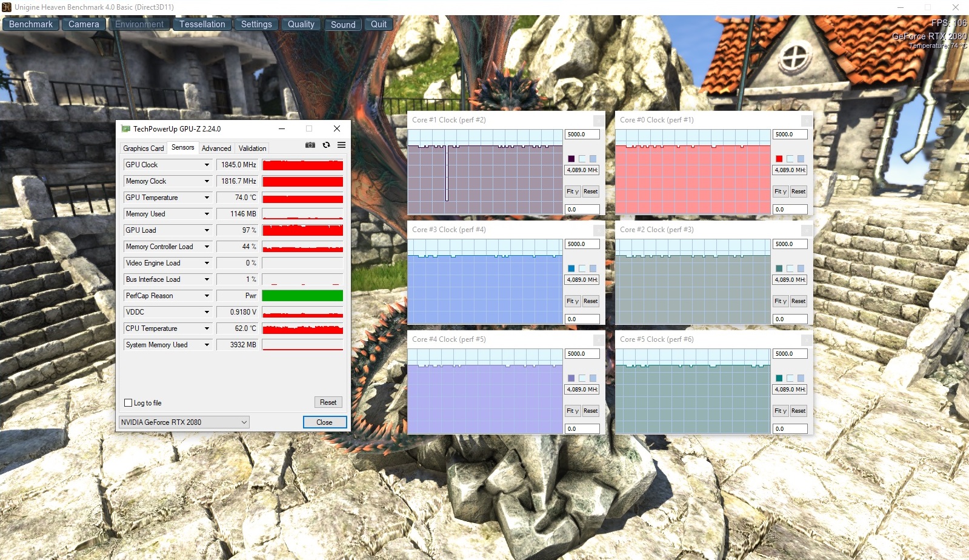Expand the Memory Used sensor dropdown
The height and width of the screenshot is (560, 969).
tap(207, 214)
